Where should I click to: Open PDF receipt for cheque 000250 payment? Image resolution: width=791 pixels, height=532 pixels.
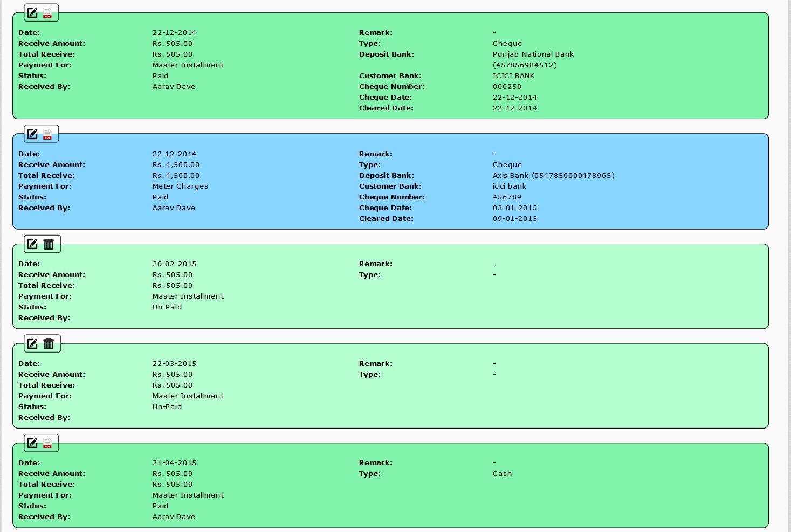click(x=48, y=12)
